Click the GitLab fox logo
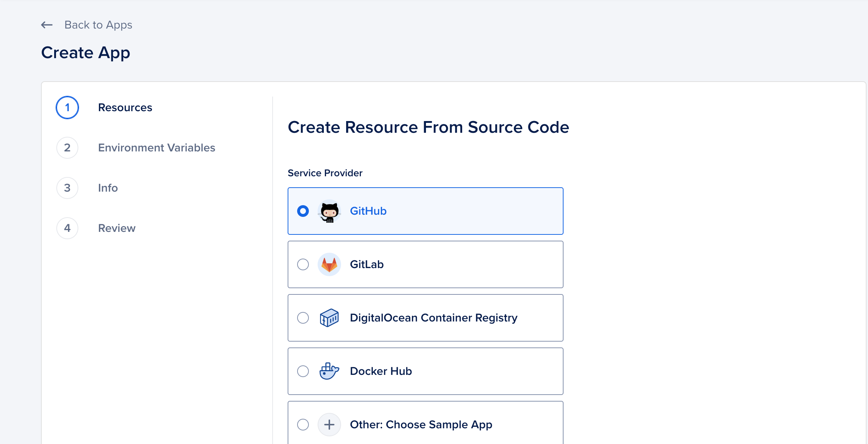 coord(329,264)
